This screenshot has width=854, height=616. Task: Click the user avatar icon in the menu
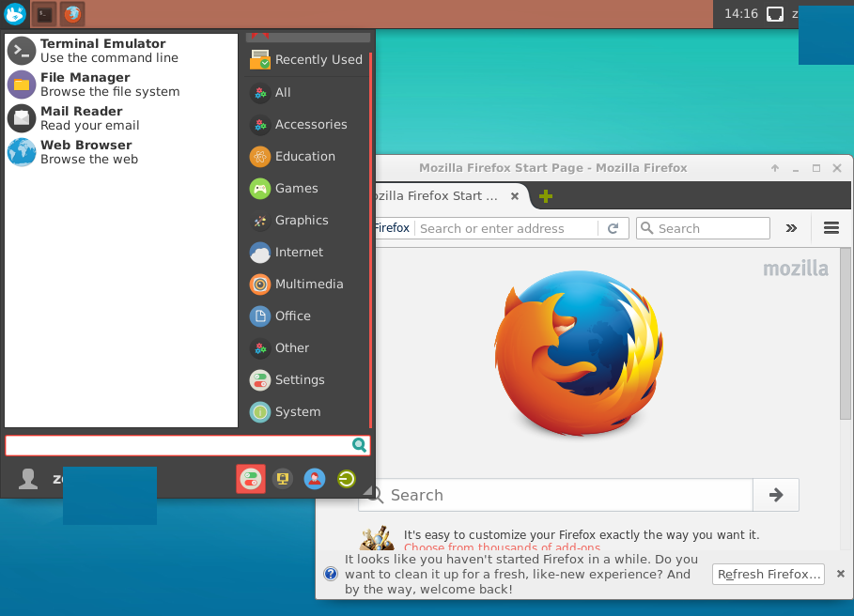tap(28, 479)
